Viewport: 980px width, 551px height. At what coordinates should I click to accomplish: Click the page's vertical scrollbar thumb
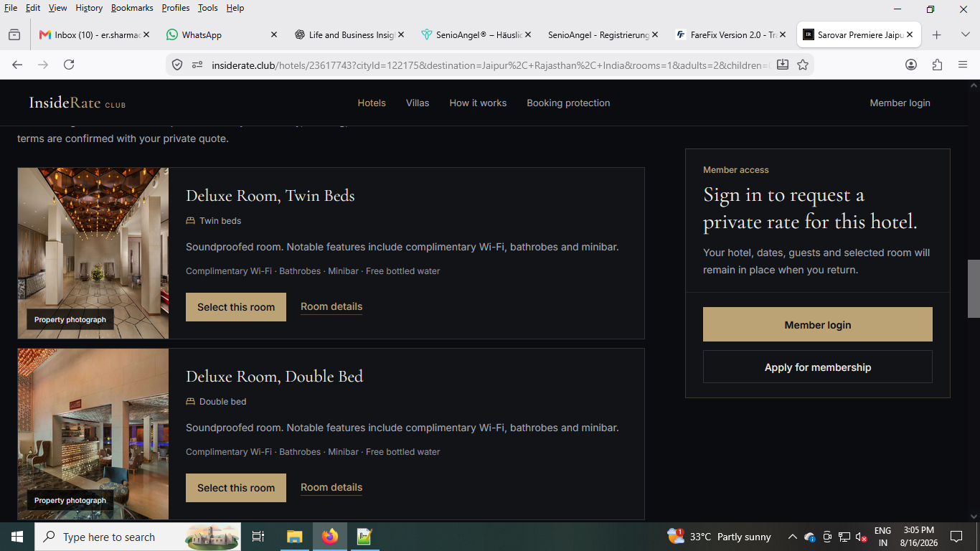974,288
